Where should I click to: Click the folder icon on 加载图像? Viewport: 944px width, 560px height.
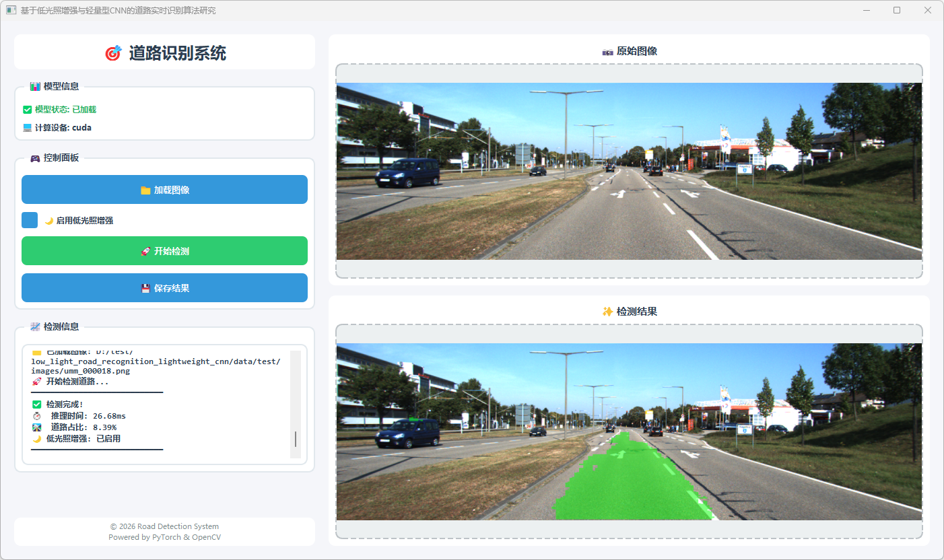click(x=145, y=190)
